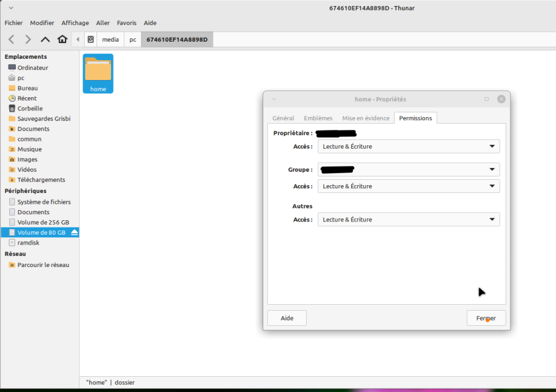Open the Propriétaire Accès dropdown
This screenshot has height=392, width=556.
409,146
